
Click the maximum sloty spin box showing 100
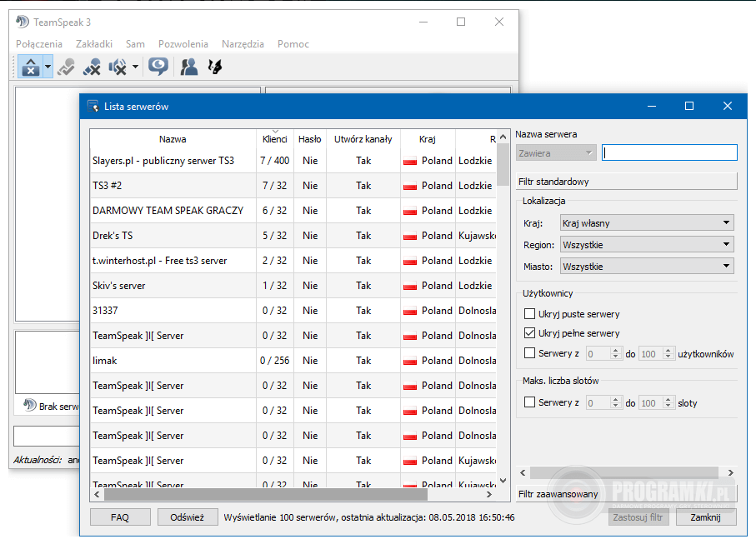pyautogui.click(x=656, y=403)
